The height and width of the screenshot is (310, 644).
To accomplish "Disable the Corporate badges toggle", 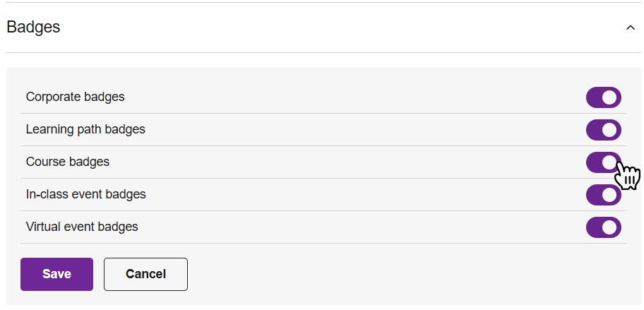I will tap(603, 97).
